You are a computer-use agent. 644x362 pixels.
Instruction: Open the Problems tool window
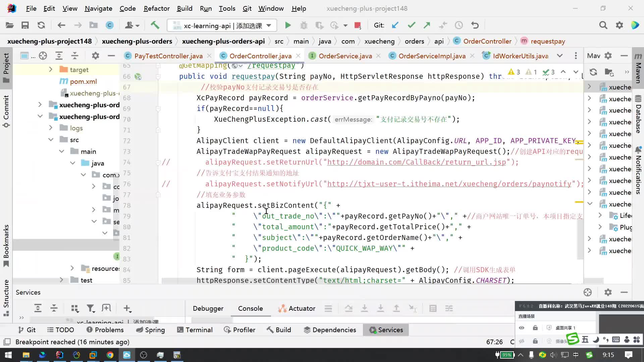click(105, 330)
